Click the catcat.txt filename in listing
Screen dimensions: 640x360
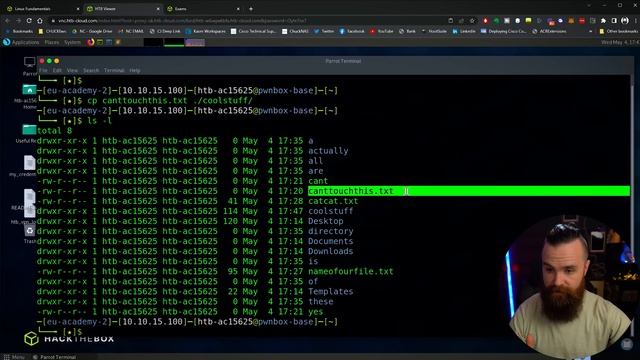coord(333,201)
